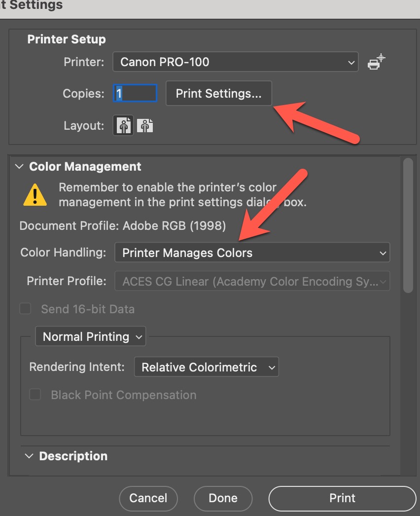The height and width of the screenshot is (516, 420).
Task: Click the yellow warning triangle icon
Action: click(x=35, y=195)
